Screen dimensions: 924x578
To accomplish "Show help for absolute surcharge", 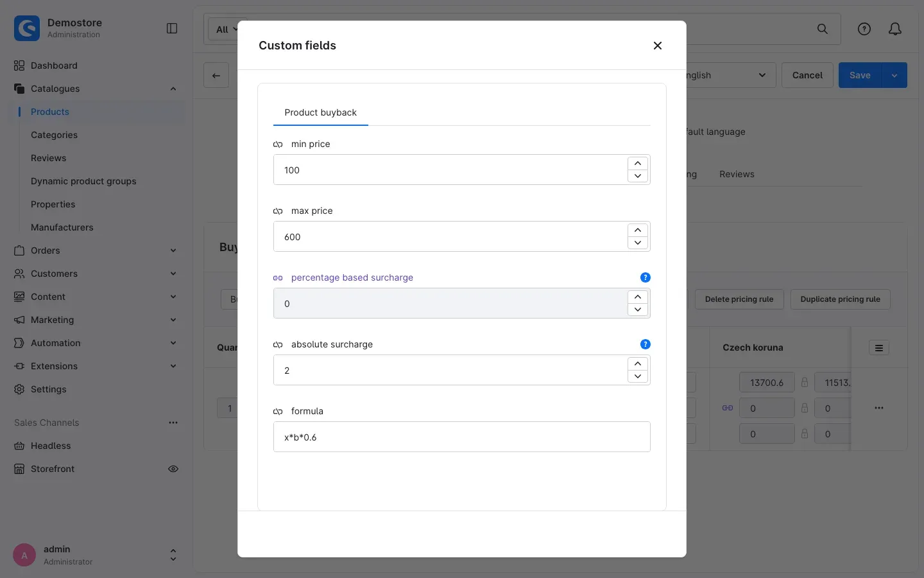I will coord(646,344).
